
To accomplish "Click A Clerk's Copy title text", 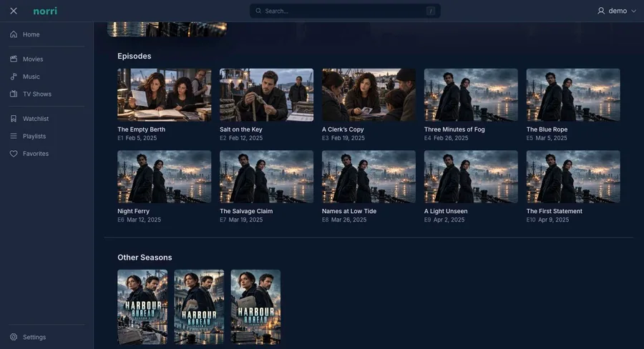I will click(343, 129).
